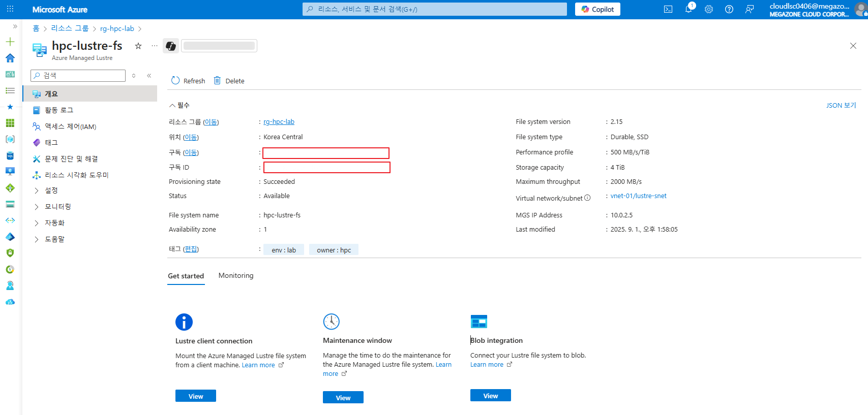Open JSON 보기 link
This screenshot has width=868, height=415.
[x=841, y=105]
